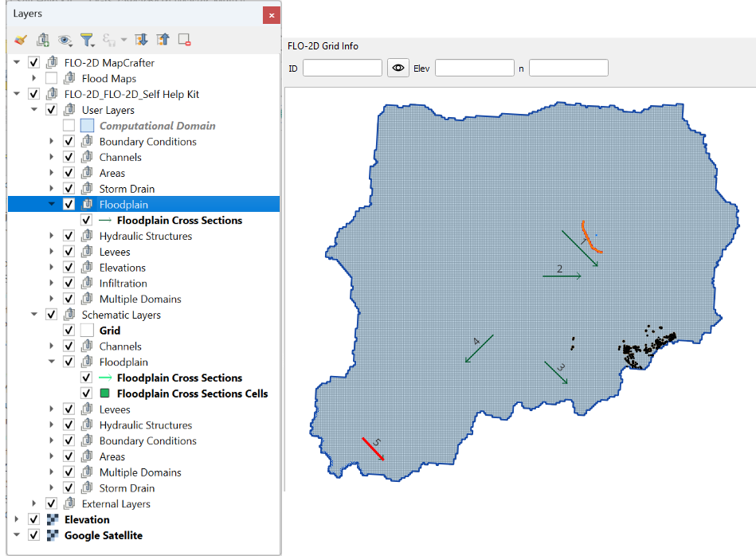Screen dimensions: 756x556
Task: Click the Remove Layer/Group icon
Action: click(x=184, y=39)
